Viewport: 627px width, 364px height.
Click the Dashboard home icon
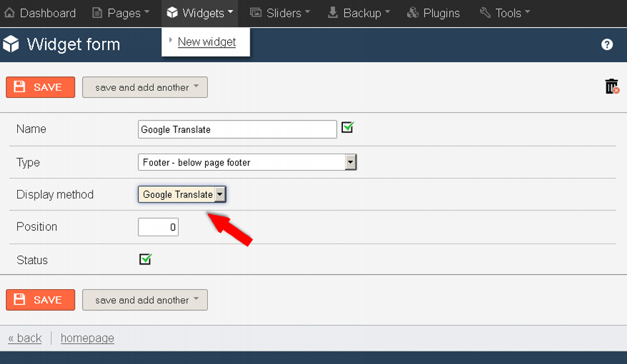pos(9,13)
